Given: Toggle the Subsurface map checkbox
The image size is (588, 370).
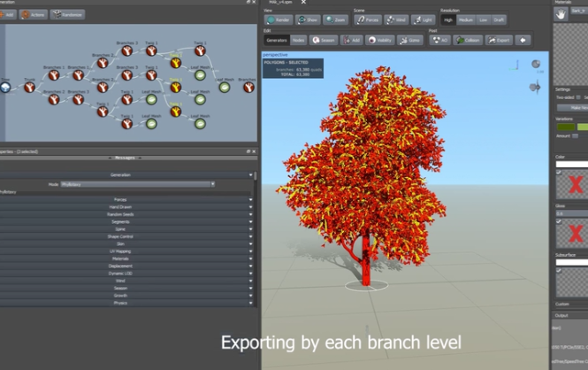Looking at the screenshot, I should click(559, 270).
